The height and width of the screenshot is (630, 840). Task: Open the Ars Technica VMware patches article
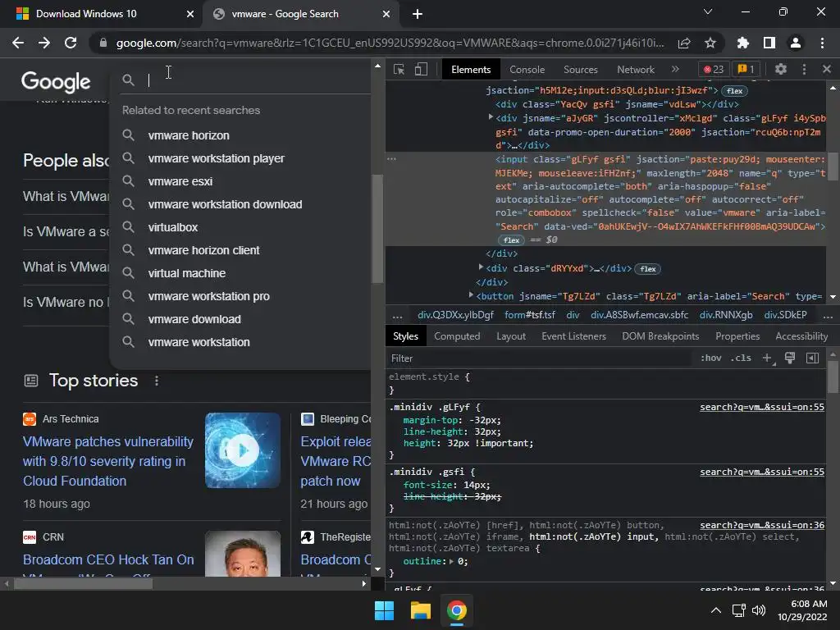point(108,461)
